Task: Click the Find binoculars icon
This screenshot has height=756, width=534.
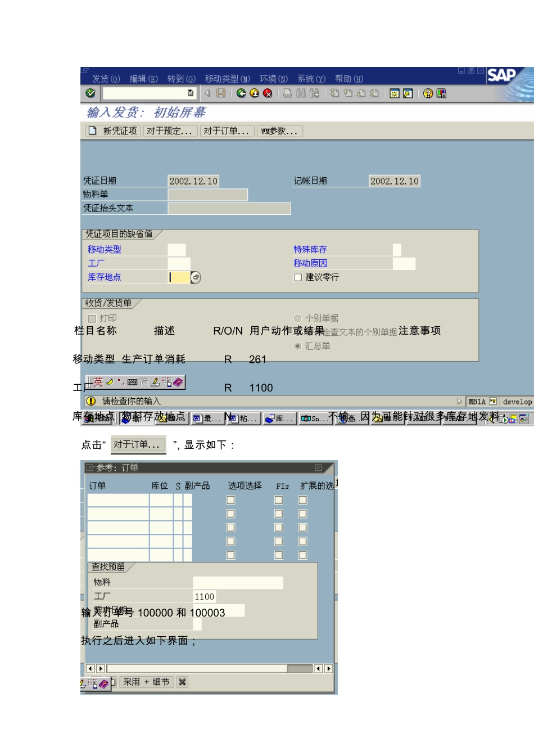Action: 301,93
